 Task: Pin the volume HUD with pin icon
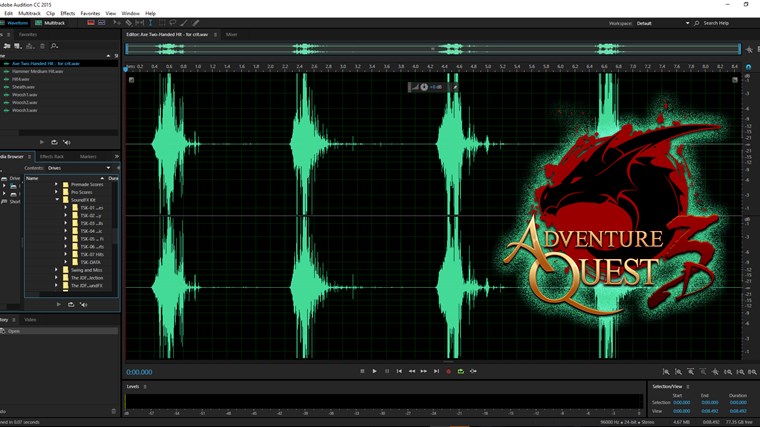pyautogui.click(x=455, y=87)
